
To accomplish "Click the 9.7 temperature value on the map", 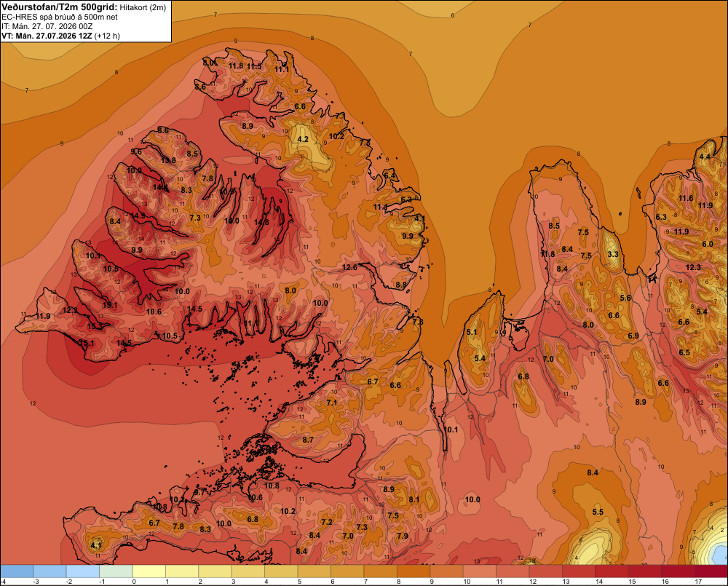I will pyautogui.click(x=199, y=492).
